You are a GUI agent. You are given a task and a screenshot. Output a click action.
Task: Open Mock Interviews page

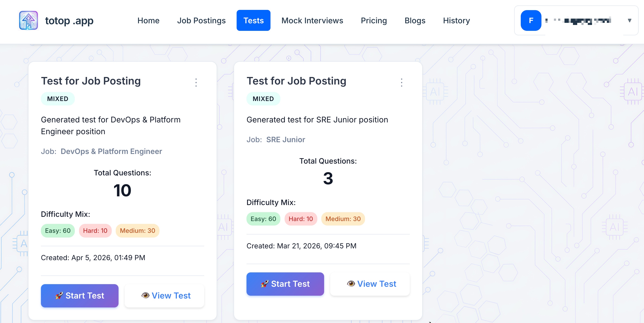pyautogui.click(x=312, y=20)
